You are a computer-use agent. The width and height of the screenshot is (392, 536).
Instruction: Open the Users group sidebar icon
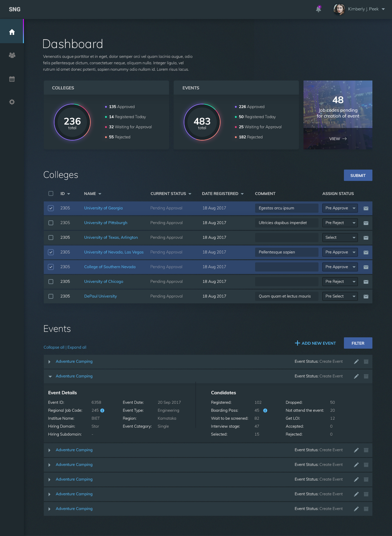[x=12, y=55]
